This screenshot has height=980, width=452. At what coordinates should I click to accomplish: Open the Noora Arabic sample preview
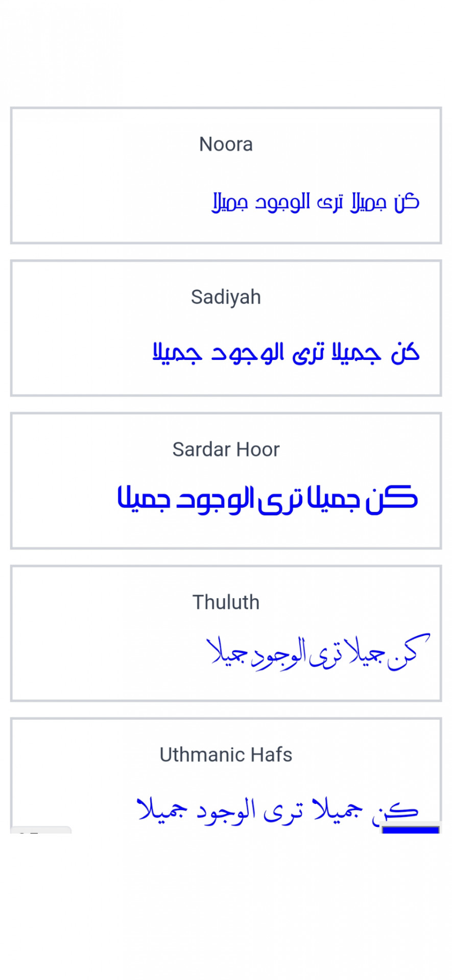(316, 202)
